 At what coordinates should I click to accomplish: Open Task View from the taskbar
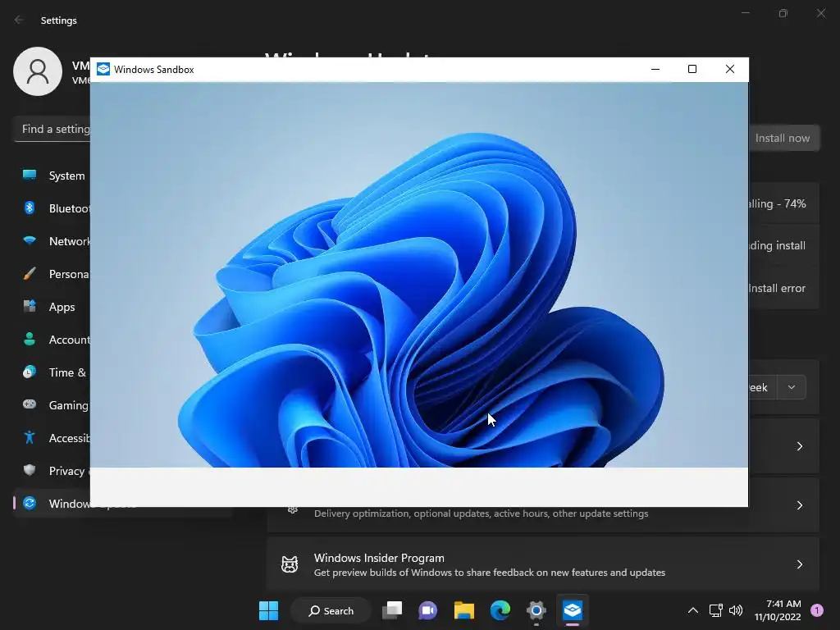[392, 610]
